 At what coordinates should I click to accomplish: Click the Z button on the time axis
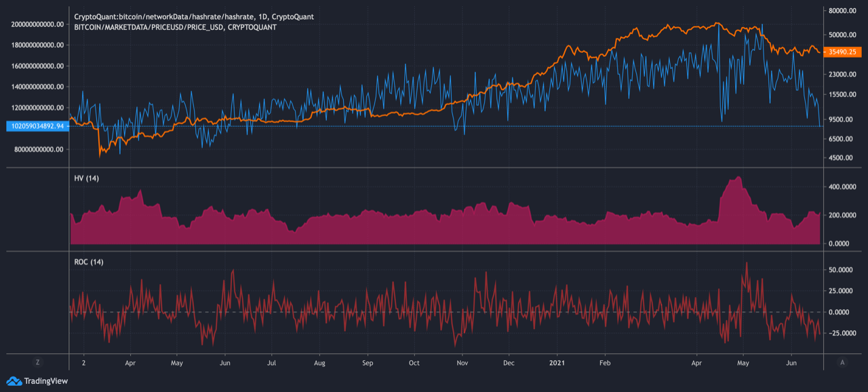click(x=38, y=363)
